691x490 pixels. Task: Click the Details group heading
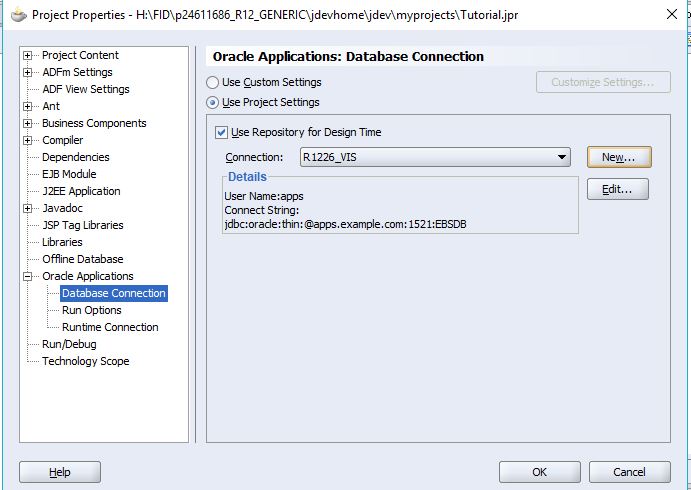click(247, 177)
